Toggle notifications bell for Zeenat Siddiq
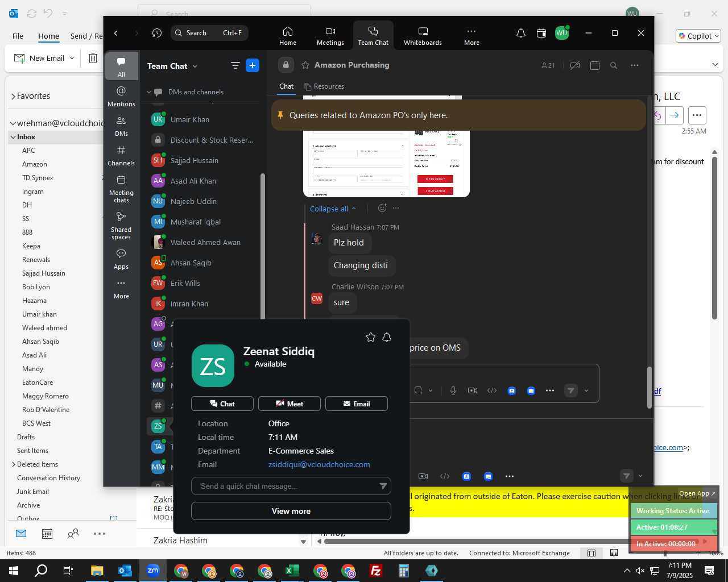 pyautogui.click(x=387, y=337)
